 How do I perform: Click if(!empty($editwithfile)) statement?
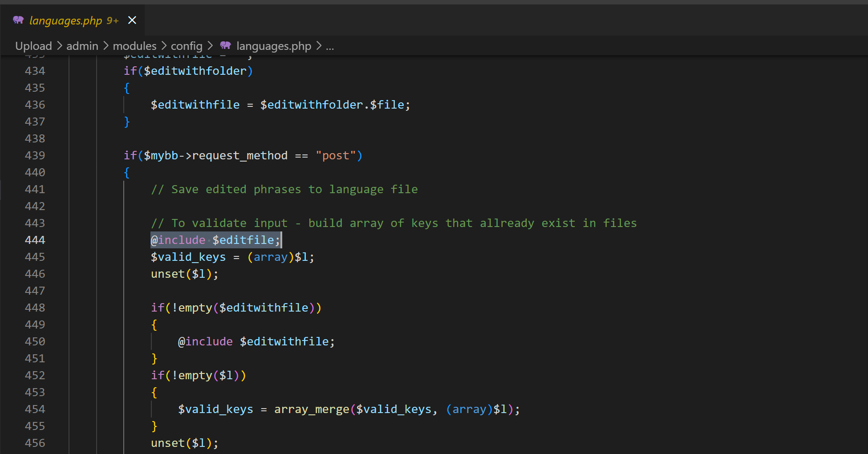[x=236, y=308]
